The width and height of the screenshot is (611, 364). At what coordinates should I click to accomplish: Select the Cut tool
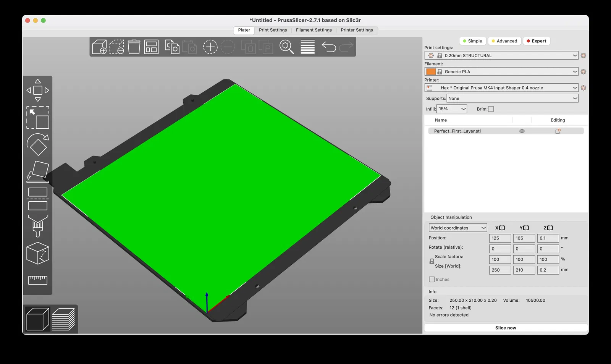pos(38,199)
